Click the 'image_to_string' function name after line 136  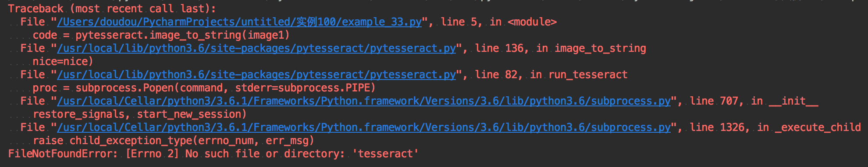coord(600,48)
